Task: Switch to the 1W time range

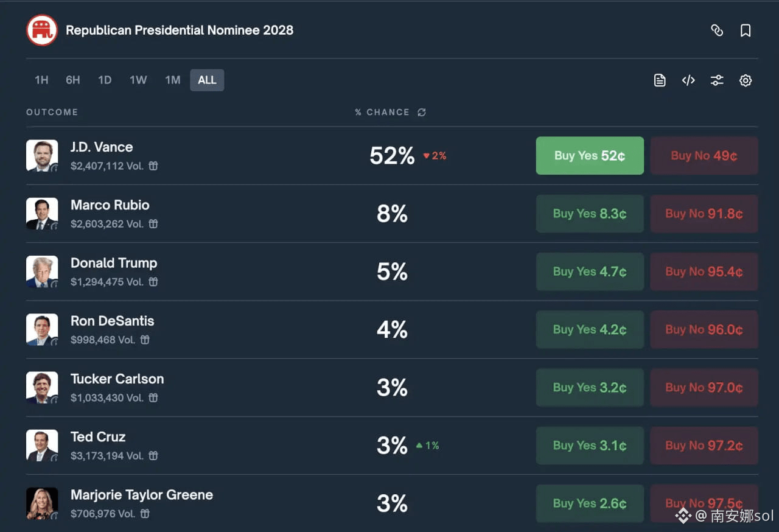Action: coord(138,80)
